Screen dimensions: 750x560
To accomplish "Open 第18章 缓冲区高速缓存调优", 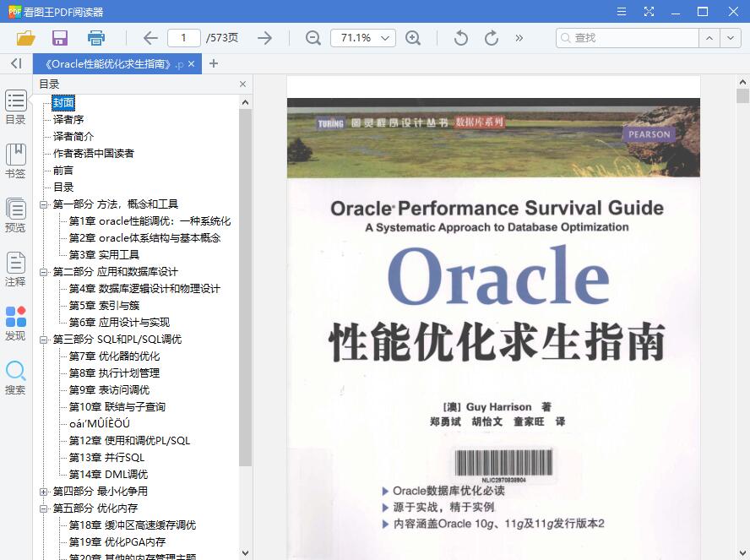I will click(x=133, y=525).
